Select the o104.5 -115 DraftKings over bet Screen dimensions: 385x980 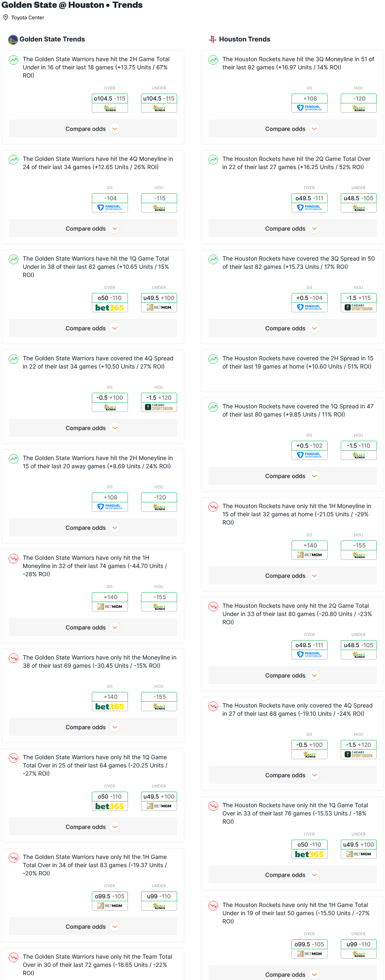(x=110, y=103)
